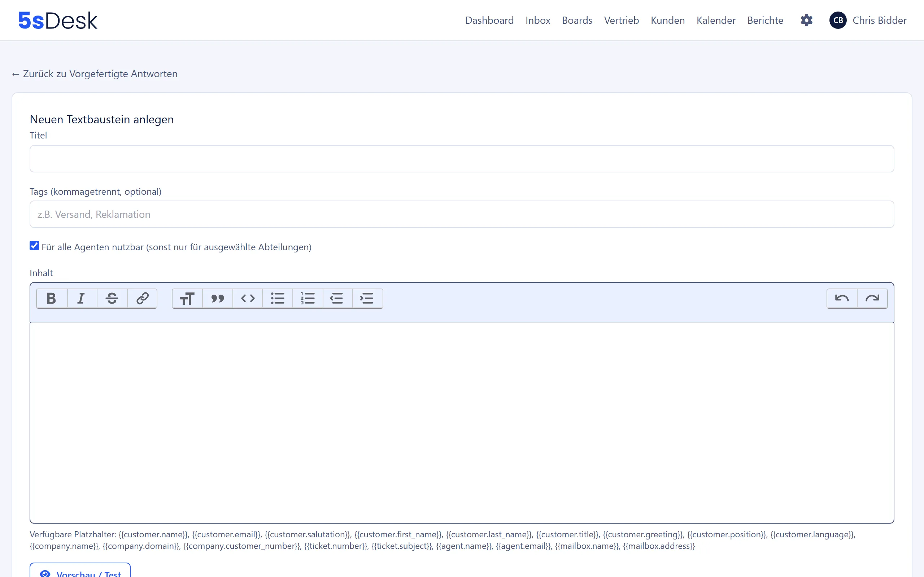Open Inbox from top navigation
Viewport: 924px width, 577px height.
point(537,20)
